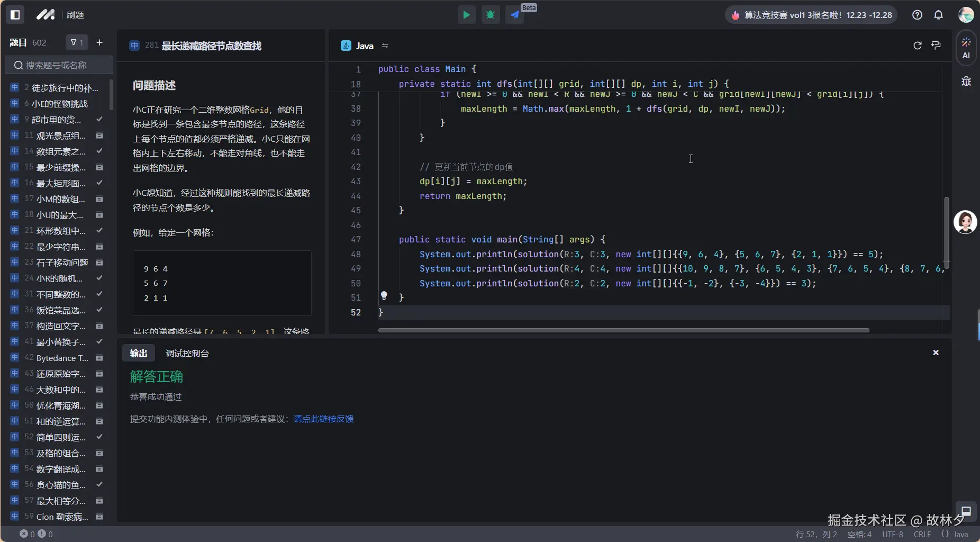Open the filter dropdown in problem list
Viewport: 980px width, 542px height.
click(x=77, y=42)
